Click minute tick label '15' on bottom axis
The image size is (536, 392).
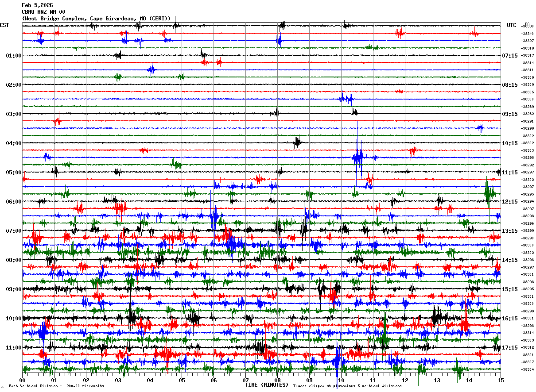point(500,380)
